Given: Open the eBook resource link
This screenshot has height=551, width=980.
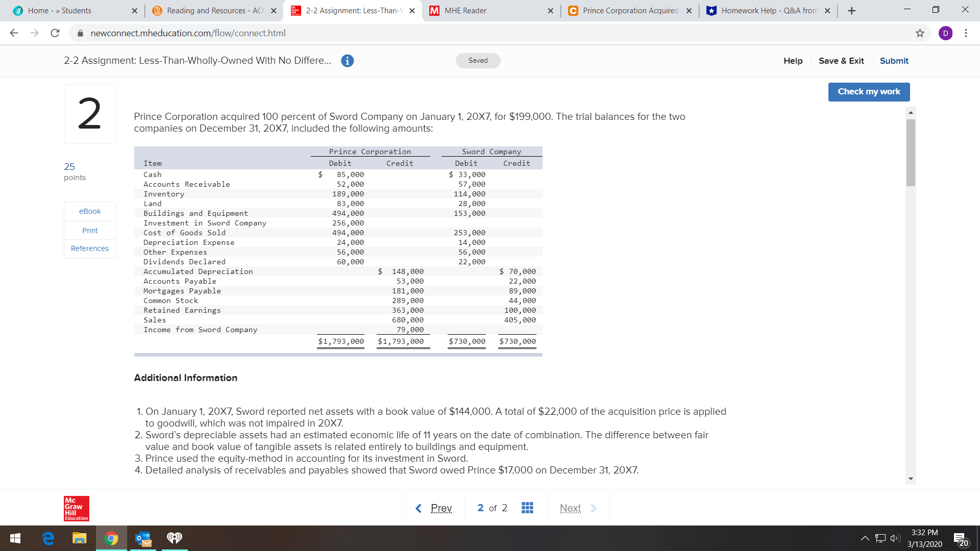Looking at the screenshot, I should pos(90,211).
